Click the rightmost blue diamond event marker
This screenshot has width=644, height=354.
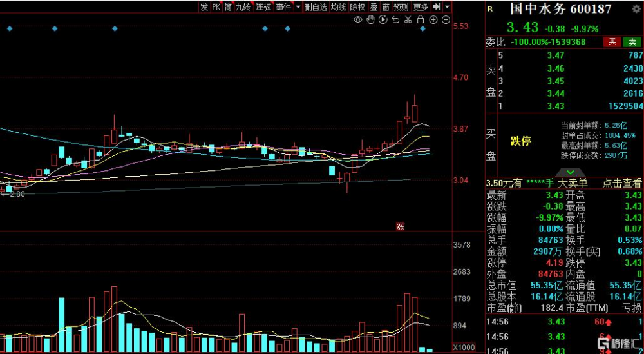423,29
